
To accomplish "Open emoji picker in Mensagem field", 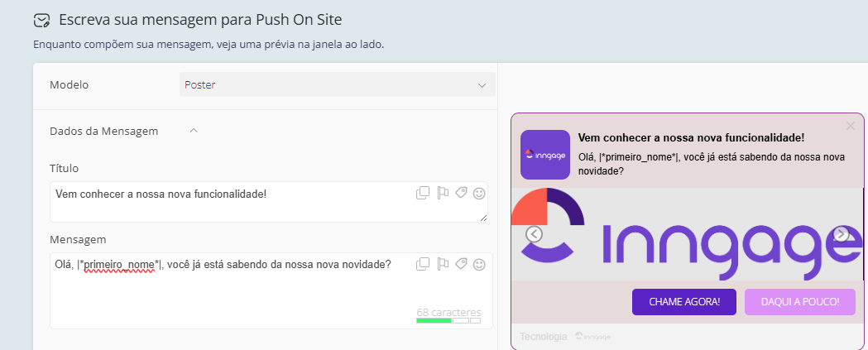I will 479,265.
